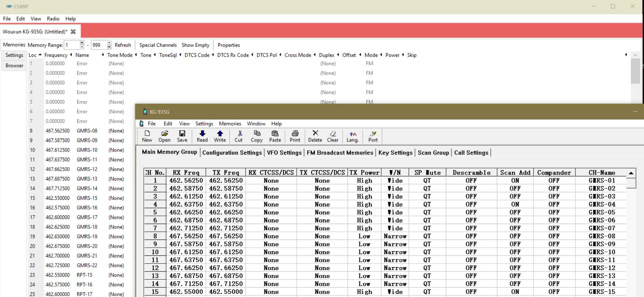Collapse the Duplex column arrow
644x297 pixels.
[338, 55]
